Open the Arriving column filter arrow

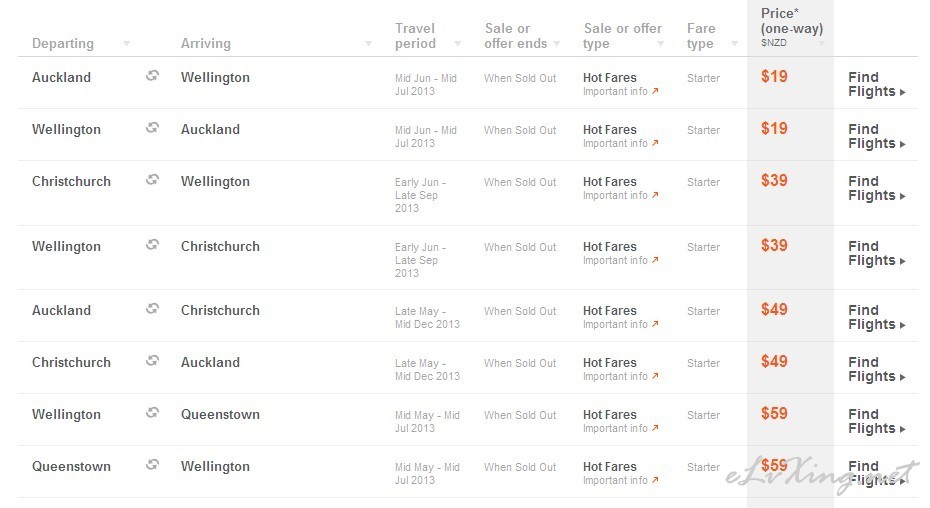coord(368,44)
